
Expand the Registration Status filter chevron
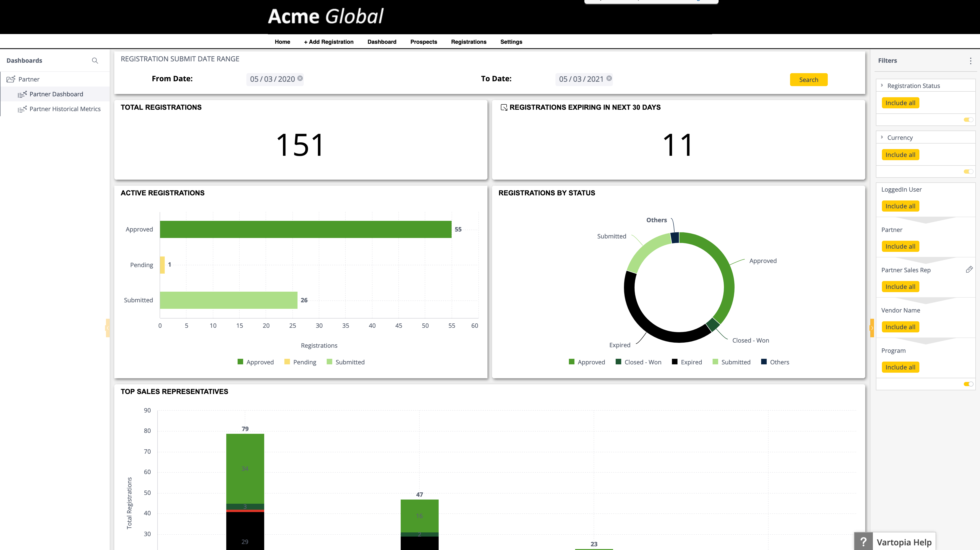pyautogui.click(x=882, y=85)
